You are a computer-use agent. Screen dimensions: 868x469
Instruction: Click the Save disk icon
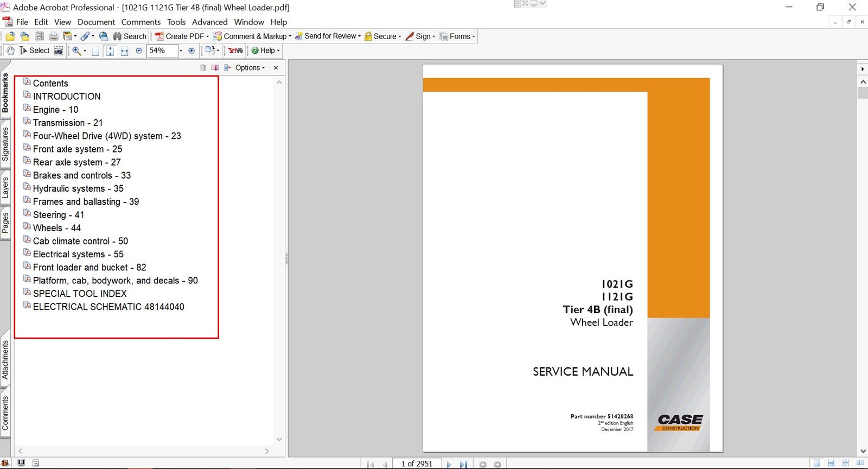(x=39, y=36)
